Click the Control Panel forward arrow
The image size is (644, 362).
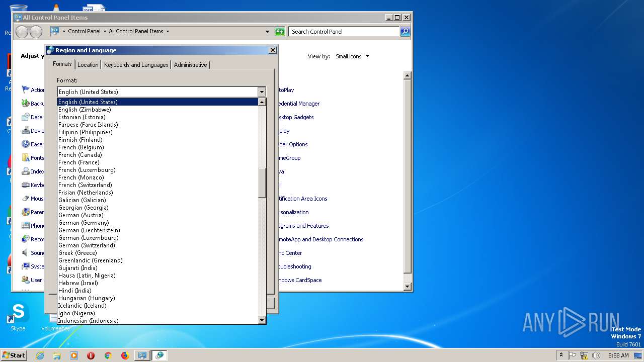[36, 32]
